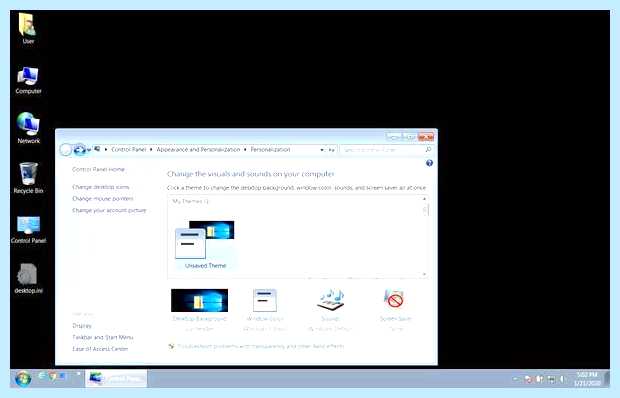Open the User folder desktop icon
Screen dimensions: 620x398
coord(28,28)
